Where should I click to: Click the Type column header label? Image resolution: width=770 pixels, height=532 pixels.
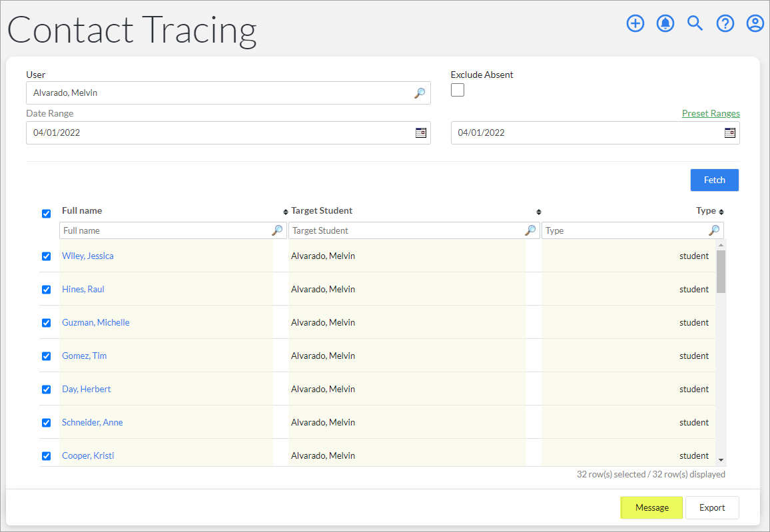point(705,210)
